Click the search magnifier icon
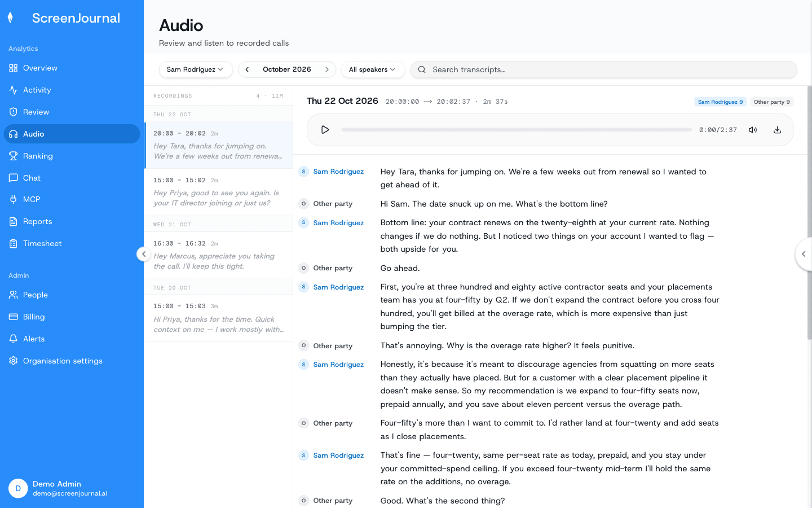 [422, 70]
